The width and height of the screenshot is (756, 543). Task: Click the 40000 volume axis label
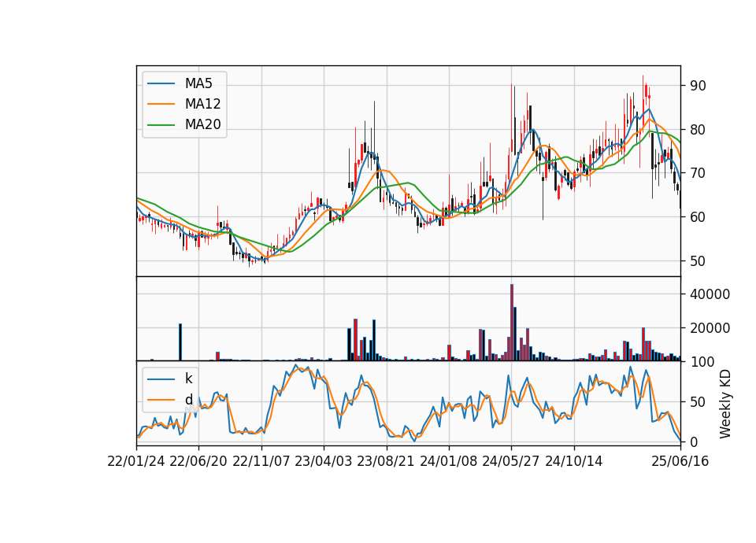[x=710, y=294]
